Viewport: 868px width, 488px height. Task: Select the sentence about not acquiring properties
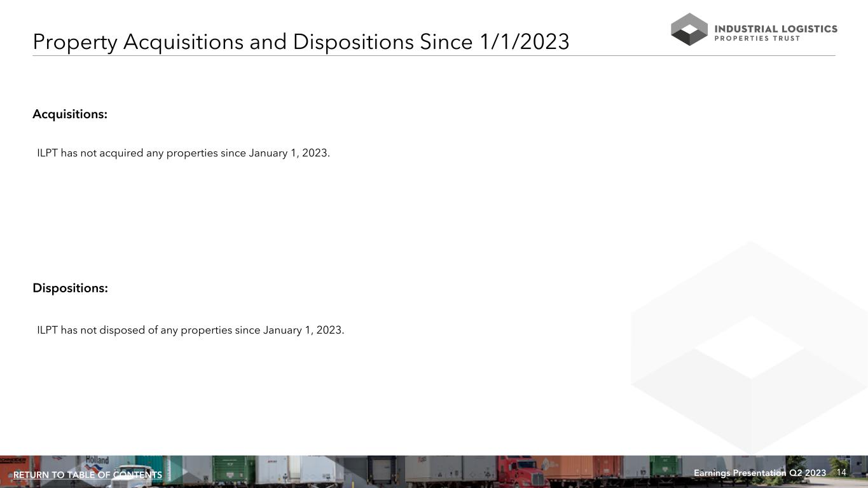click(x=183, y=153)
